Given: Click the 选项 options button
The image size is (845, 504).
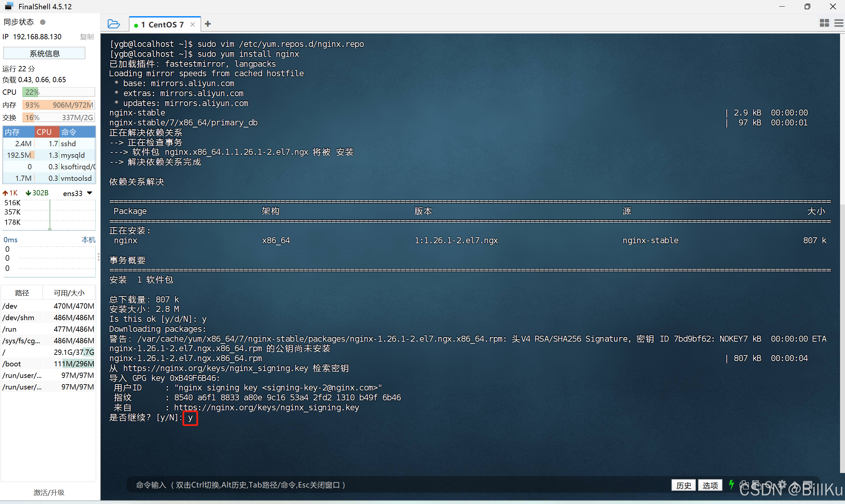Looking at the screenshot, I should 710,485.
